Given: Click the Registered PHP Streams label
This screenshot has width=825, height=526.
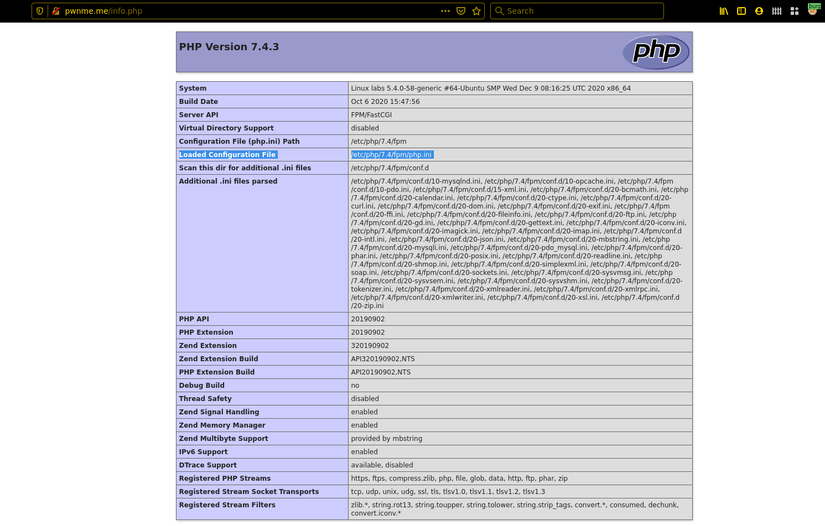Looking at the screenshot, I should point(225,478).
